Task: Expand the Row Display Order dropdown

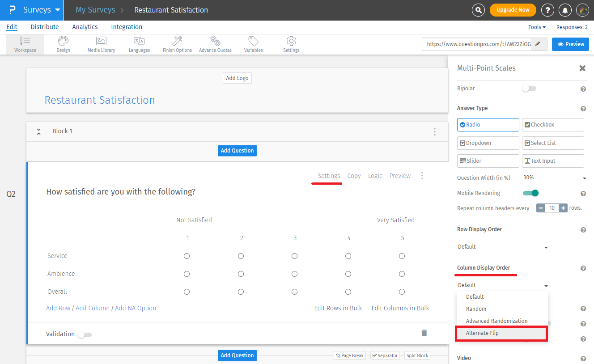Action: [503, 247]
